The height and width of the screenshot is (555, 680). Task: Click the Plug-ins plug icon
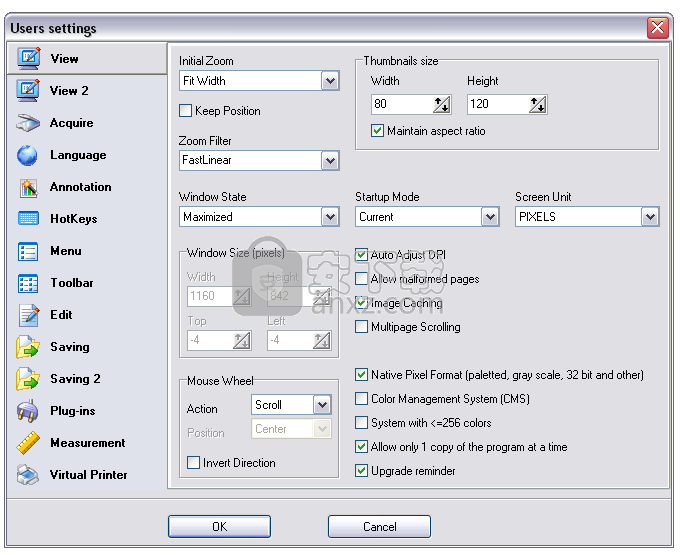27,411
